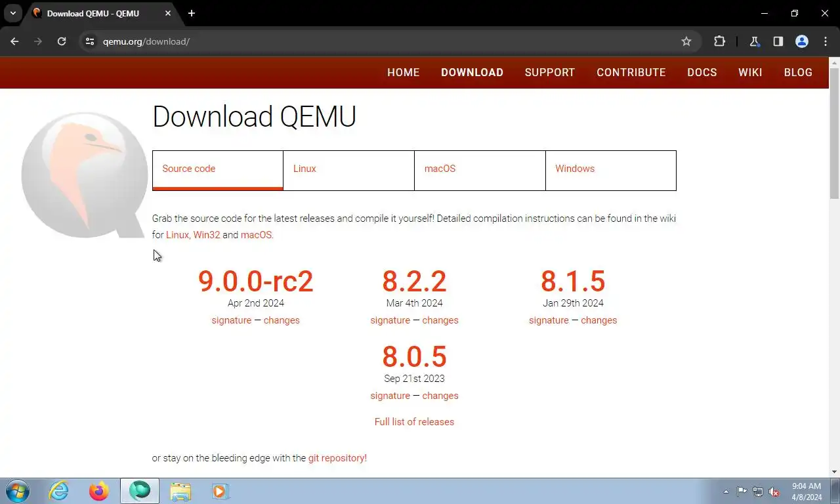The image size is (840, 504).
Task: Open the tab search dropdown arrow
Action: coord(12,13)
